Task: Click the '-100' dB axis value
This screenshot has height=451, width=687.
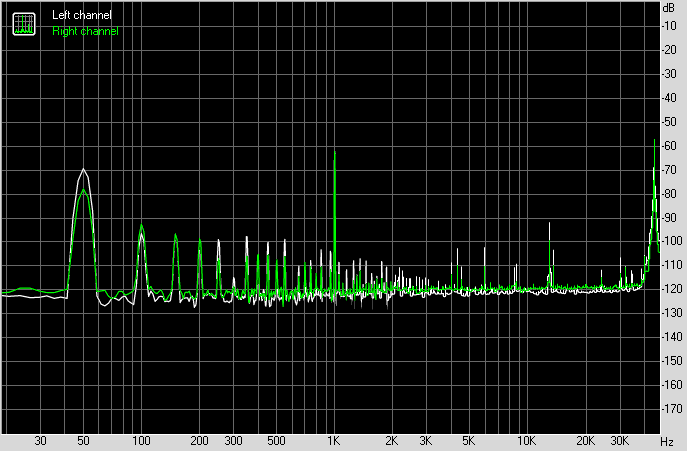Action: [x=672, y=241]
